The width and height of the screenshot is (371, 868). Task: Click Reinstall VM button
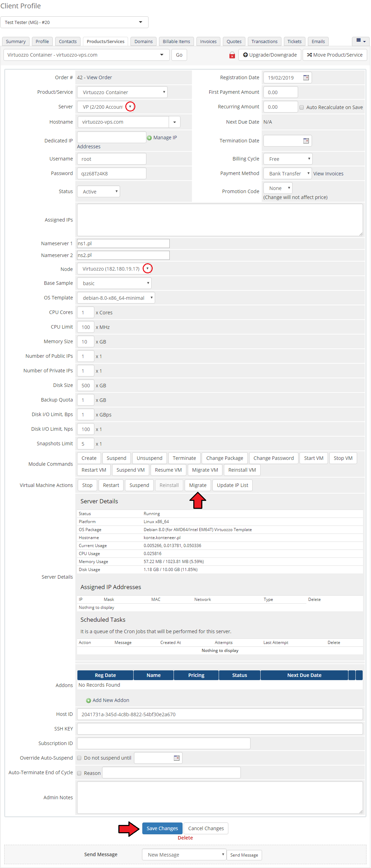click(242, 470)
